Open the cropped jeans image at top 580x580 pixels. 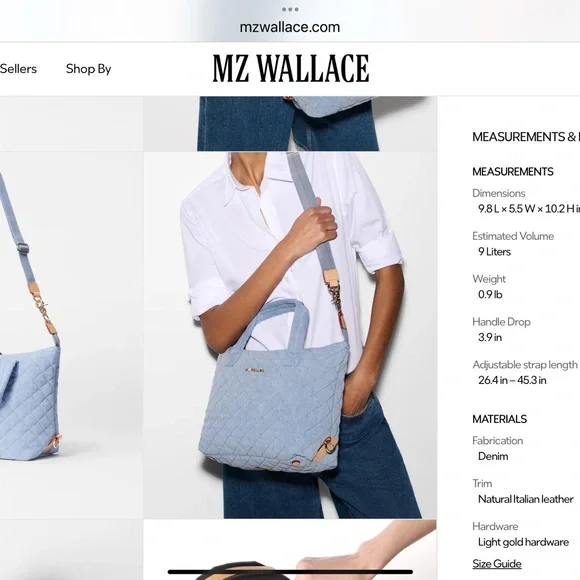[290, 124]
